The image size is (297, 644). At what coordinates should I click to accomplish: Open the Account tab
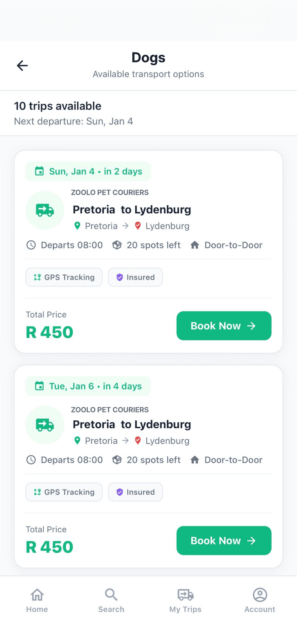260,600
